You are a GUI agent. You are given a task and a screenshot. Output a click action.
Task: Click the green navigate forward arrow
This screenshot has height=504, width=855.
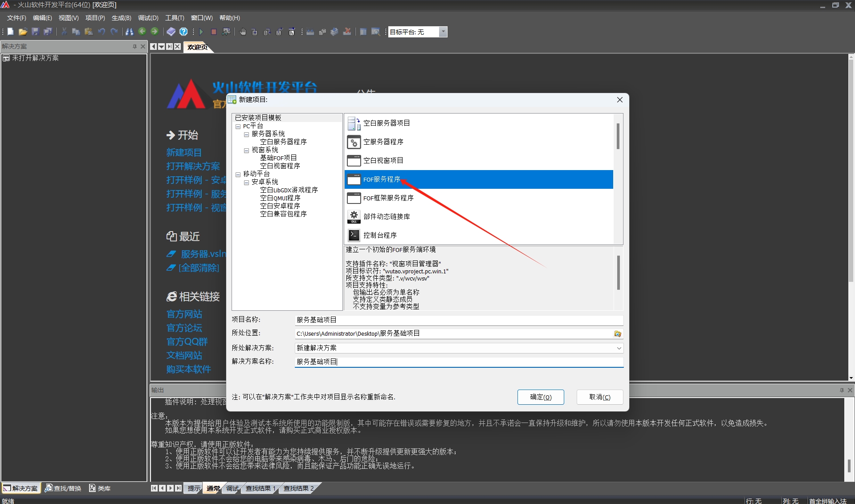coord(155,31)
